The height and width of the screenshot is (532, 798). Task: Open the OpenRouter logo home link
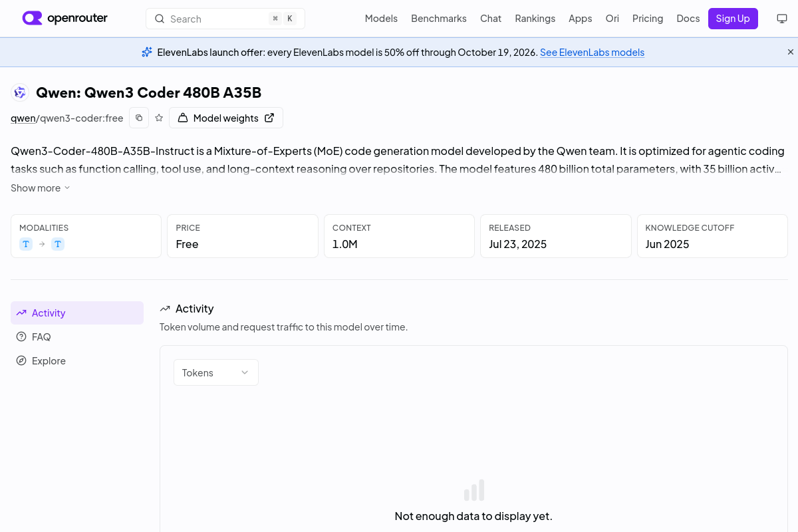65,19
